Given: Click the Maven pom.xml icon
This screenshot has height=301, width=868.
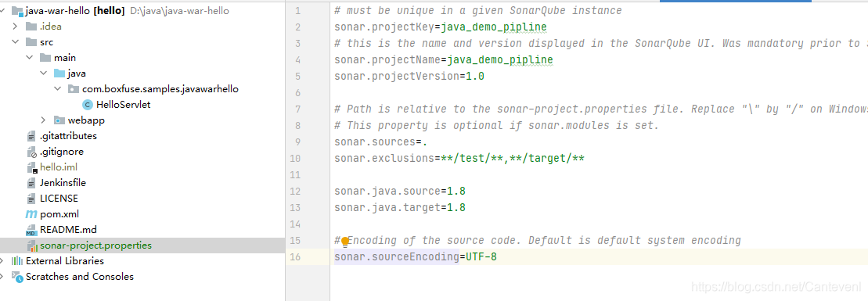Looking at the screenshot, I should click(31, 213).
